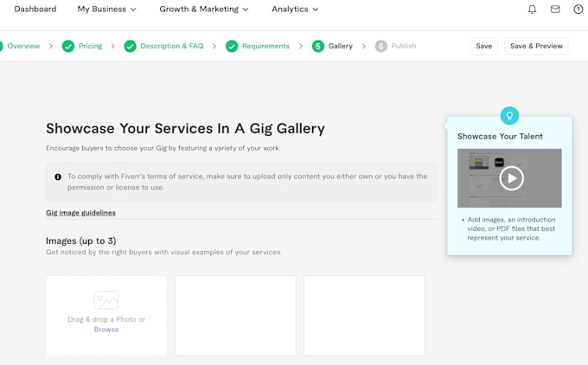
Task: Click the help question mark icon
Action: pos(578,10)
